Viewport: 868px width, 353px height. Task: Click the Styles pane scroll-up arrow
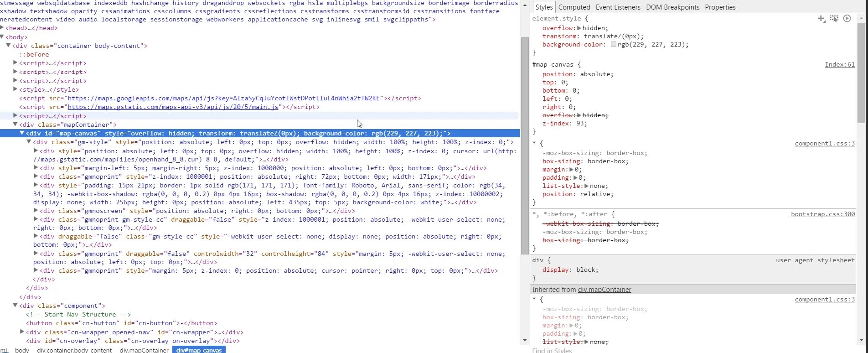click(x=861, y=18)
